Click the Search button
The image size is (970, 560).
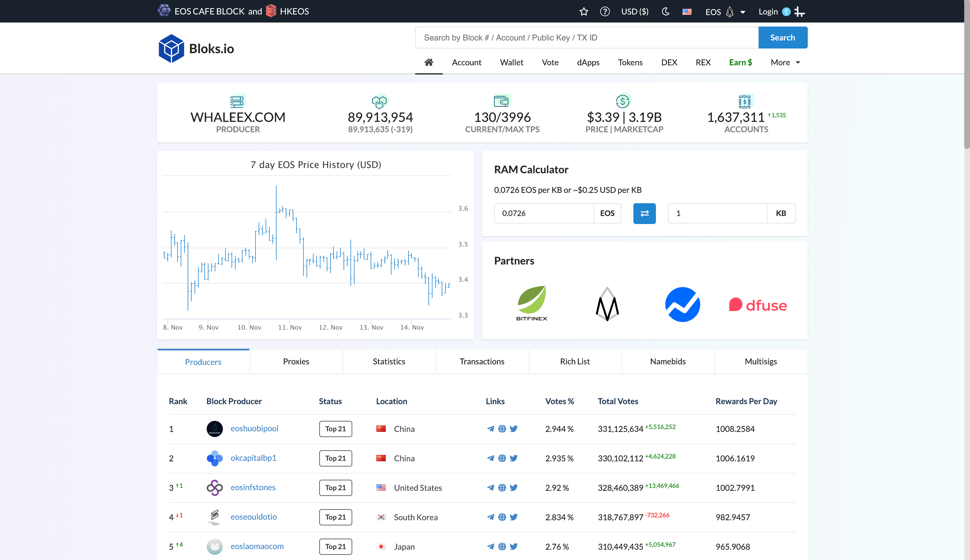pos(782,38)
